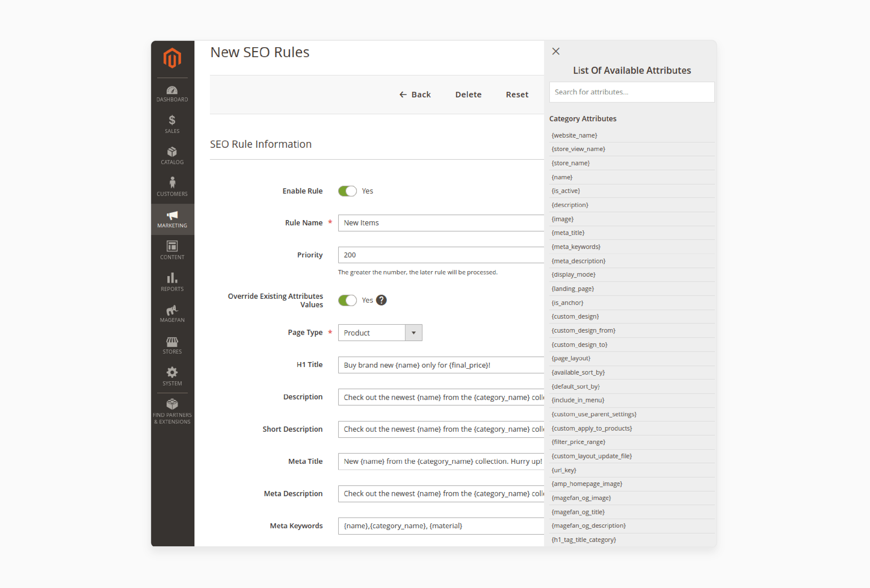The width and height of the screenshot is (870, 588).
Task: Click the Marketing menu item
Action: (172, 219)
